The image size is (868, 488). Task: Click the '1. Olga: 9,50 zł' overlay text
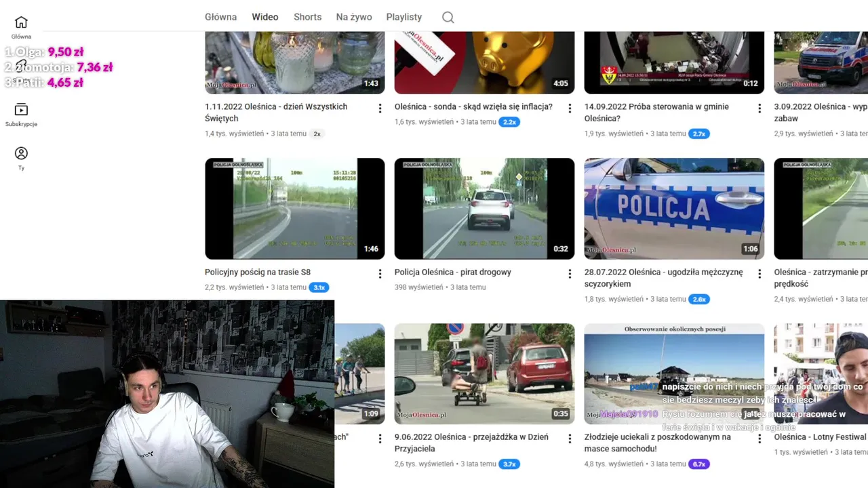click(x=44, y=52)
